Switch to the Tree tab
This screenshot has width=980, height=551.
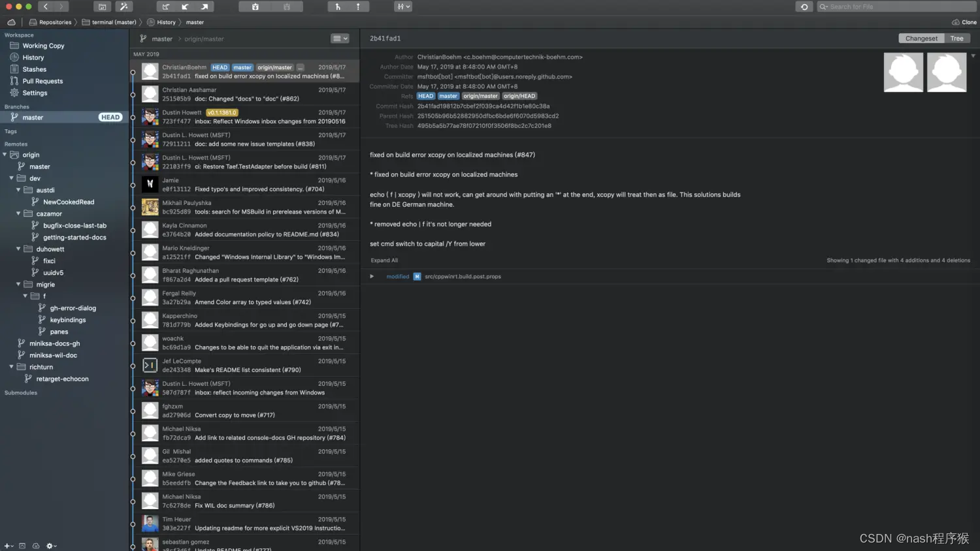(x=957, y=39)
